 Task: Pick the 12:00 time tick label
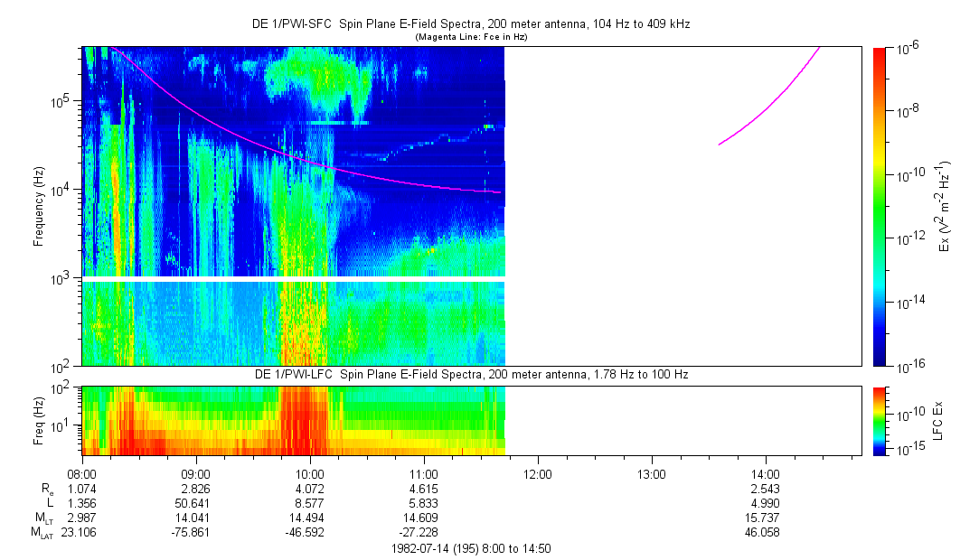(x=538, y=473)
